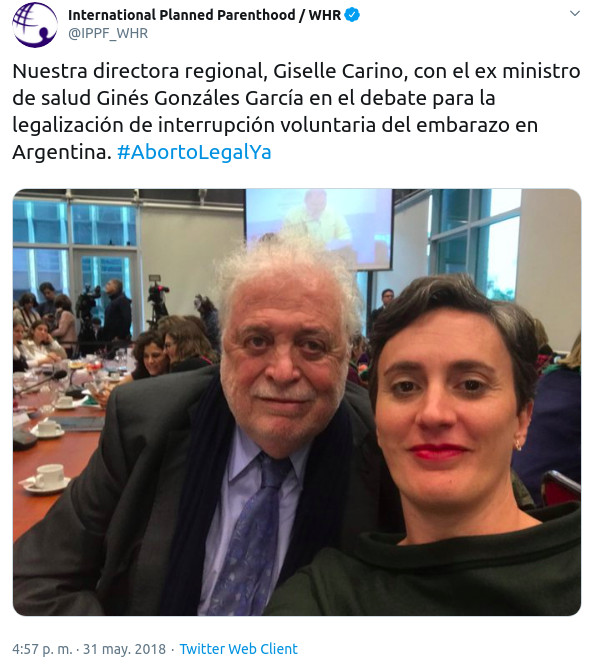The image size is (590, 669).
Task: Click the coffee cup on the table in the photo
Action: click(x=48, y=477)
